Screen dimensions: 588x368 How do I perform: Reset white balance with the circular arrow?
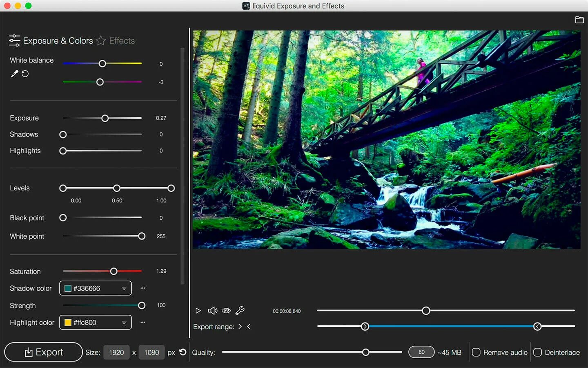click(25, 74)
